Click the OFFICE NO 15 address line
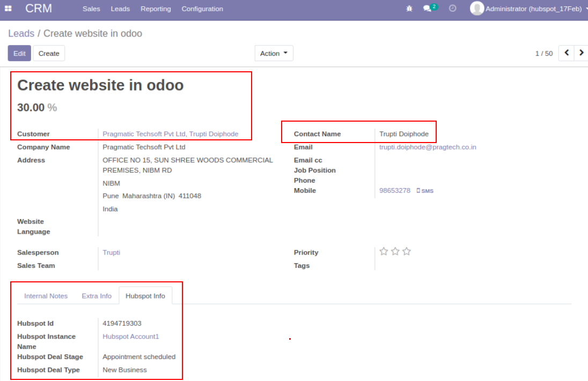Screen dimensions: 588x381 (187, 165)
